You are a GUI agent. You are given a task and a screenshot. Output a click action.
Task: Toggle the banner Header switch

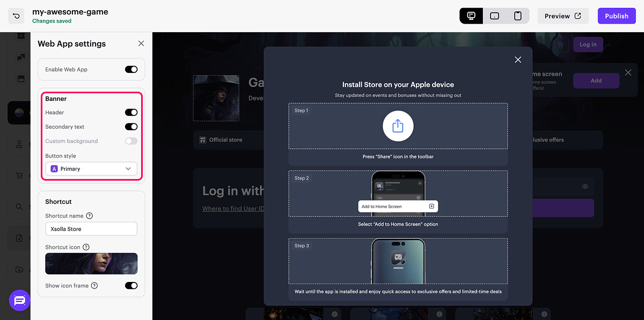coord(131,113)
